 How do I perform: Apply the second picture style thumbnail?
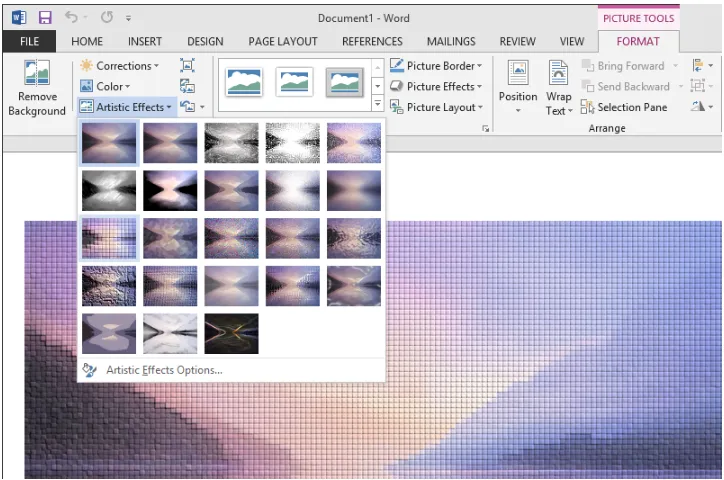click(x=294, y=82)
